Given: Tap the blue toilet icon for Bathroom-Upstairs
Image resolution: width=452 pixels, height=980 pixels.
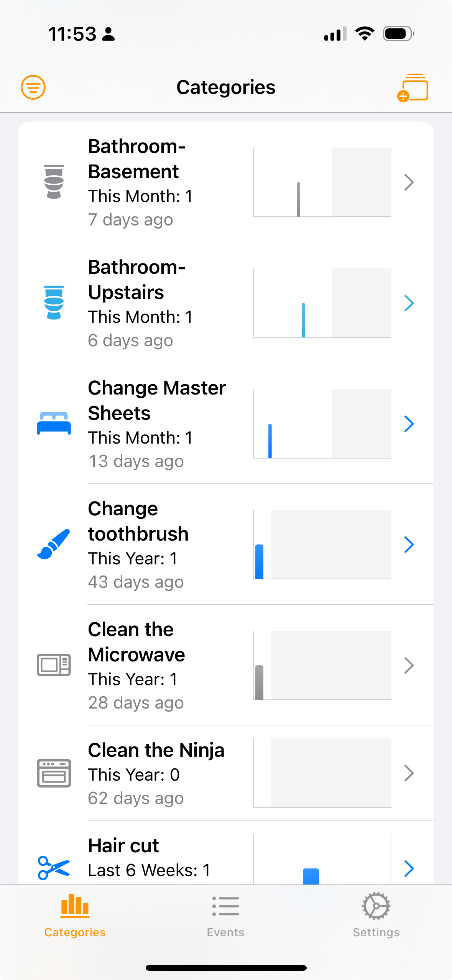Looking at the screenshot, I should point(54,303).
